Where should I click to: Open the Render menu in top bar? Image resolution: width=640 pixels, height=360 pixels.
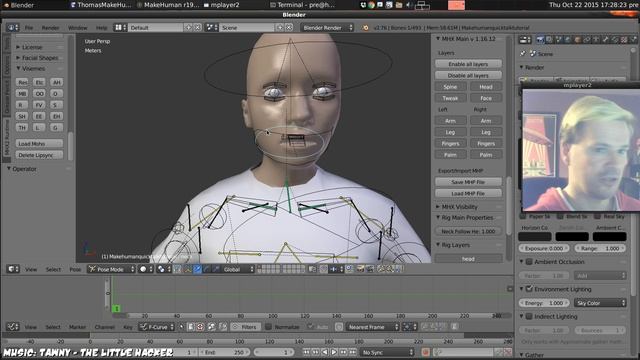[51, 28]
